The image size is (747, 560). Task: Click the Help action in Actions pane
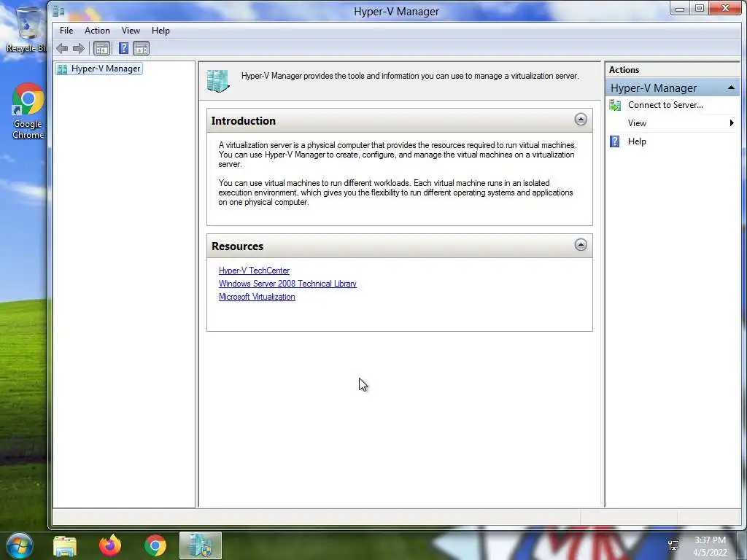pos(636,141)
